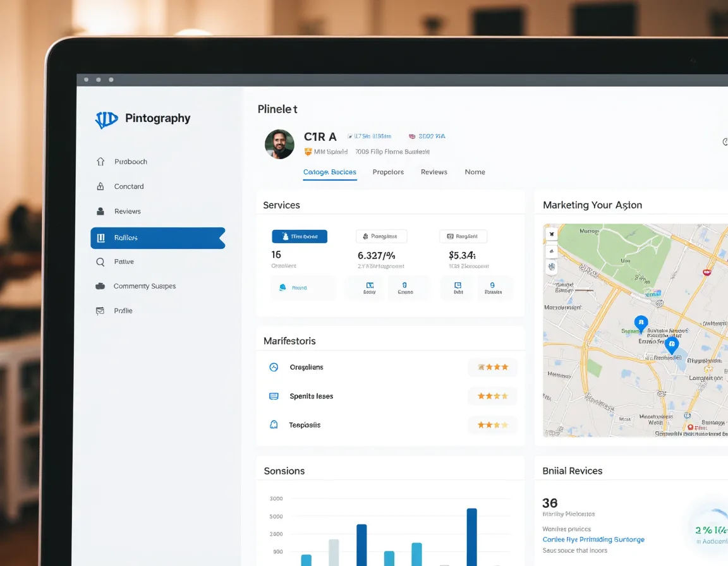This screenshot has height=566, width=728.
Task: Click the green 2% value
Action: click(710, 530)
